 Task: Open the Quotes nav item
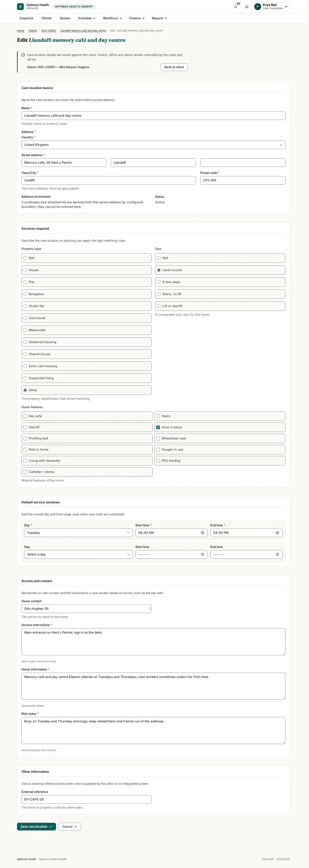pos(65,18)
